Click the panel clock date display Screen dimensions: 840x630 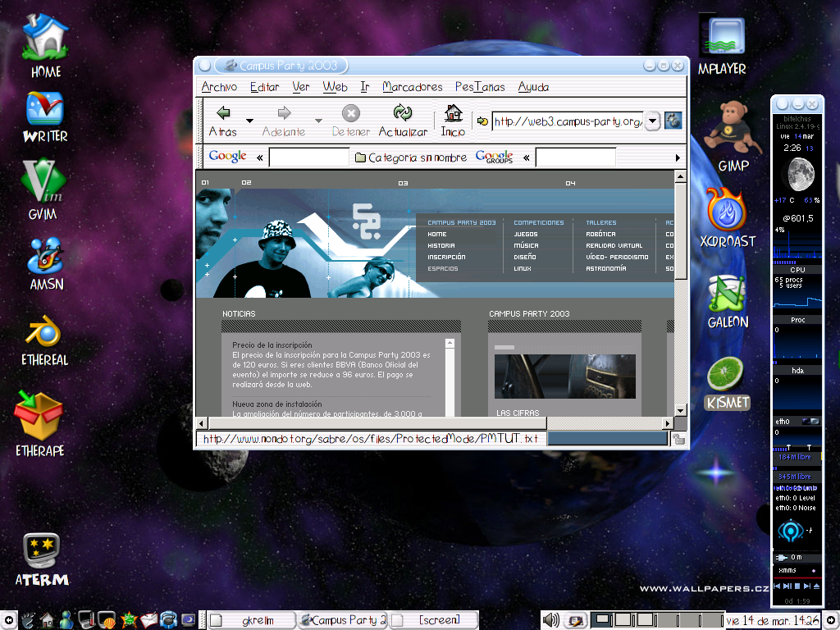(771, 620)
